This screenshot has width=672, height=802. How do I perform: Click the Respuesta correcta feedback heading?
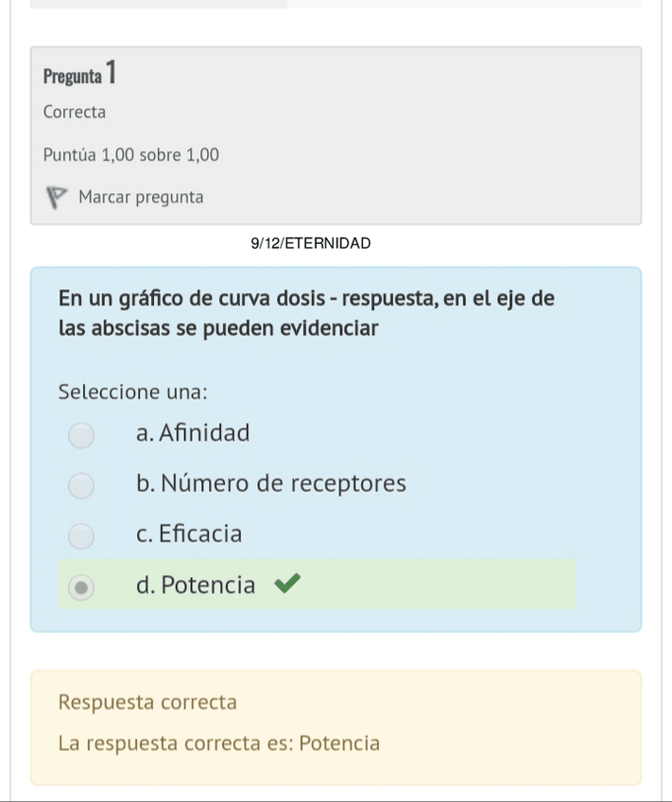click(x=147, y=703)
